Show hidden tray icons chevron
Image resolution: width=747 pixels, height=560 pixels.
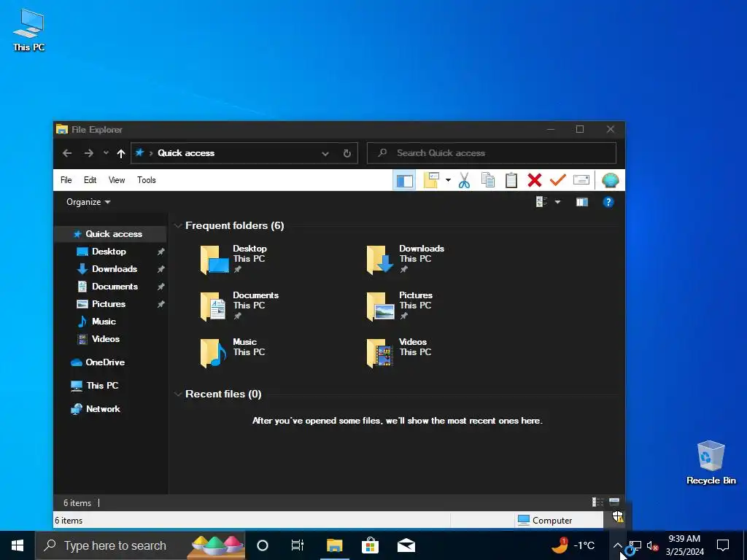pos(617,545)
